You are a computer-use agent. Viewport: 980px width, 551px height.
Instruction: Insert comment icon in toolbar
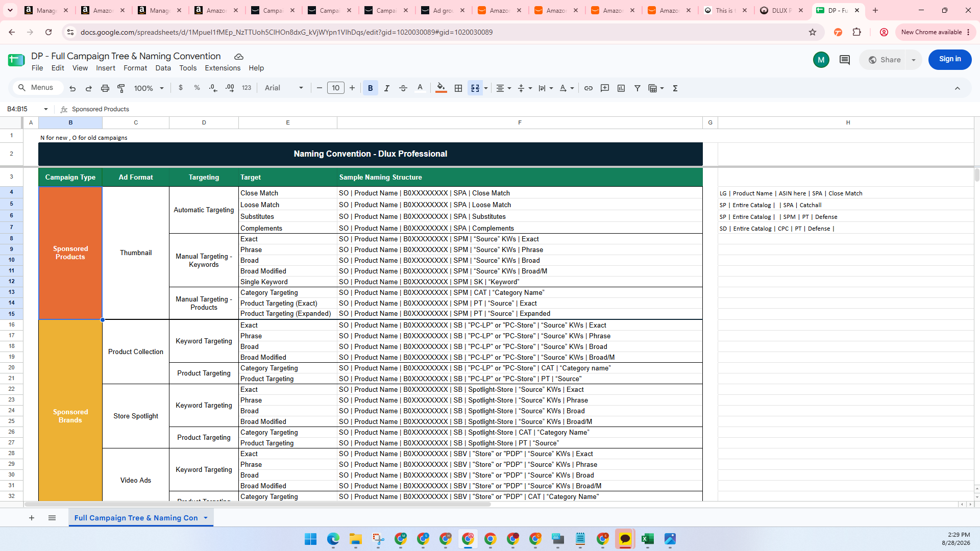605,88
